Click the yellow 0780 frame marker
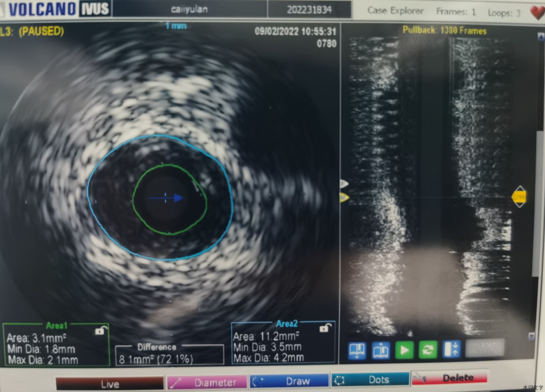The image size is (545, 392). click(x=519, y=197)
